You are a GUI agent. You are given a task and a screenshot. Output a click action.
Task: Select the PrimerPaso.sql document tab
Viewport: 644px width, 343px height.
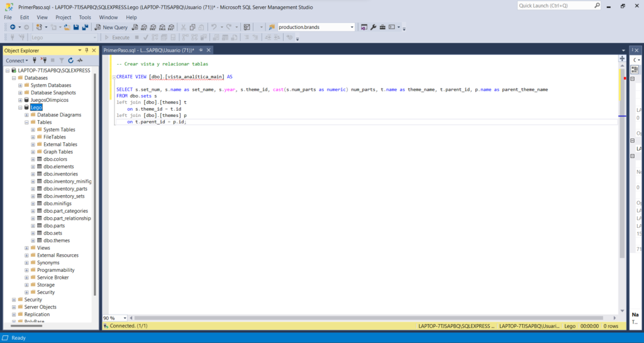[148, 50]
